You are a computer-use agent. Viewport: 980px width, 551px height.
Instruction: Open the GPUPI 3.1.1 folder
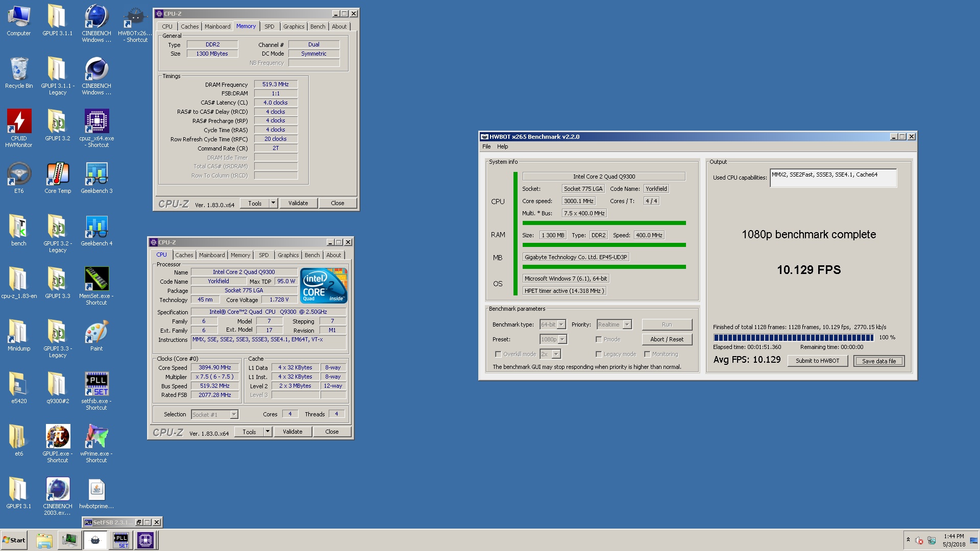coord(58,20)
